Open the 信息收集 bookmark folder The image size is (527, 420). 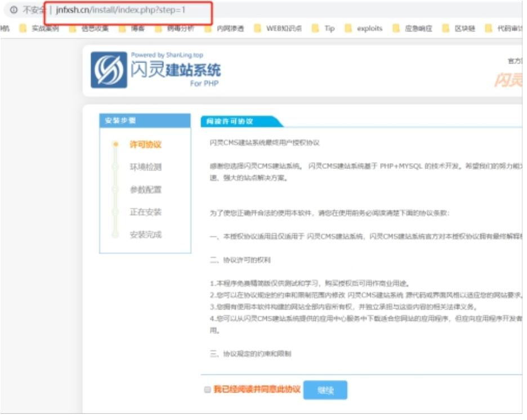[x=89, y=29]
